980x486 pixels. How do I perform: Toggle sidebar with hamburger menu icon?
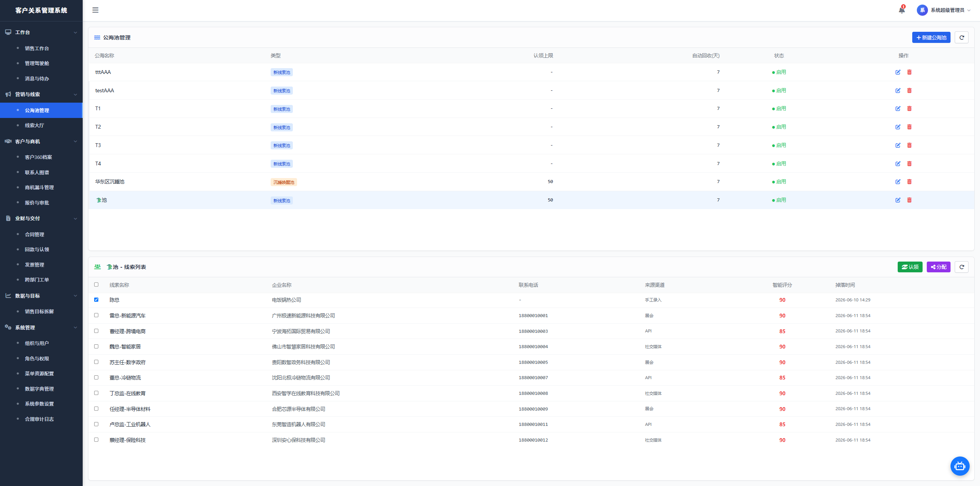coord(95,10)
